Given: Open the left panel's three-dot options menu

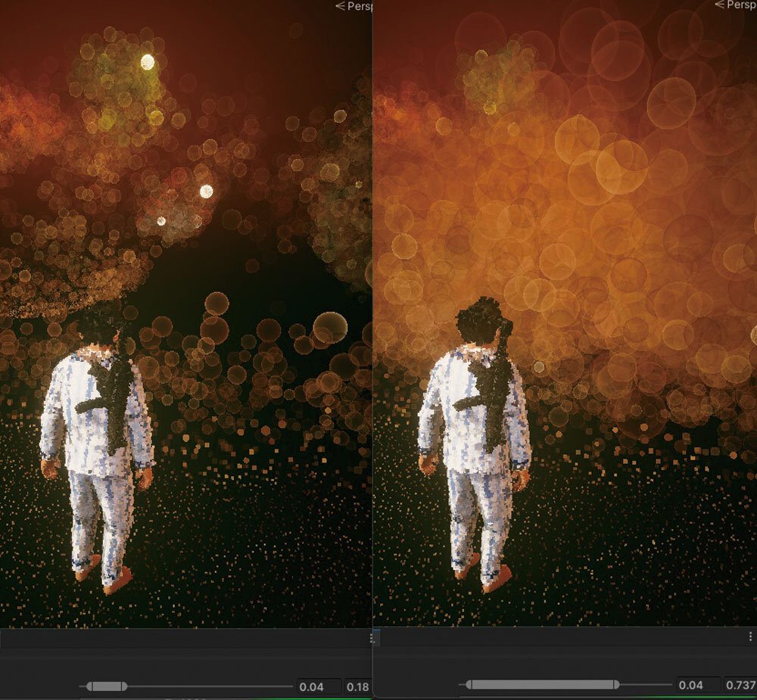Looking at the screenshot, I should [371, 638].
